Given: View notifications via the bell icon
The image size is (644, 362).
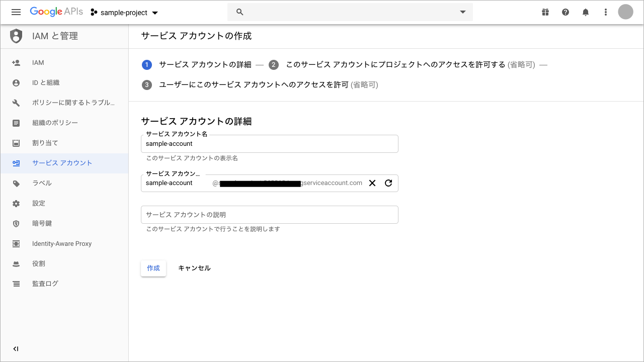Looking at the screenshot, I should click(586, 12).
